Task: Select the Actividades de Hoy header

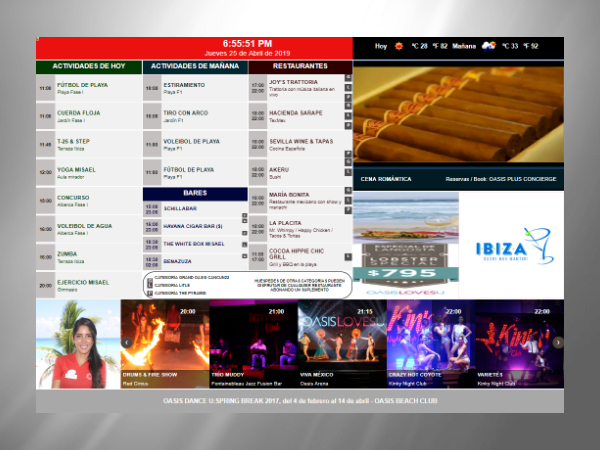Action: 89,67
